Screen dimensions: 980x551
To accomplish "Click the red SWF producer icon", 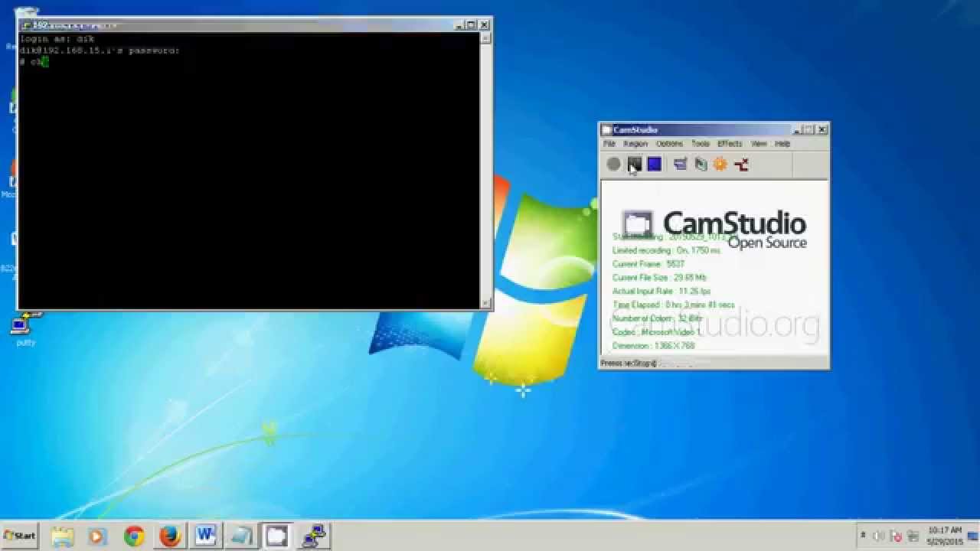I will pyautogui.click(x=741, y=165).
